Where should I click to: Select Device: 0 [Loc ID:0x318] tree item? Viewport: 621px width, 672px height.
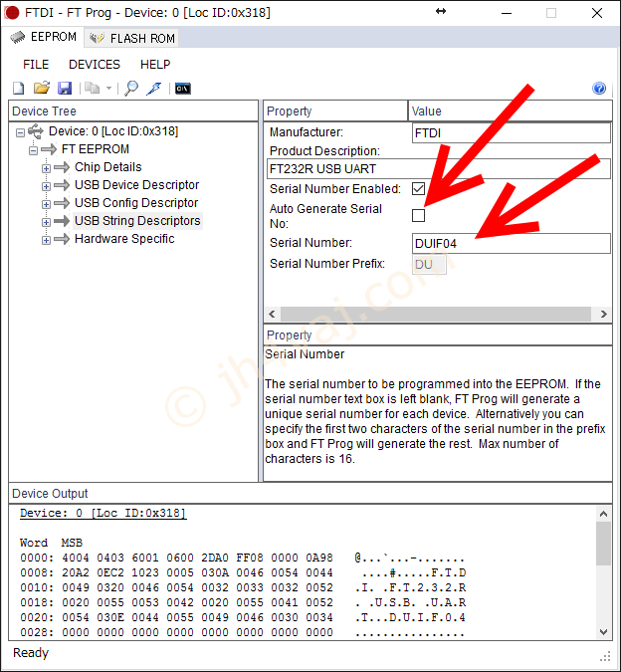pyautogui.click(x=113, y=131)
